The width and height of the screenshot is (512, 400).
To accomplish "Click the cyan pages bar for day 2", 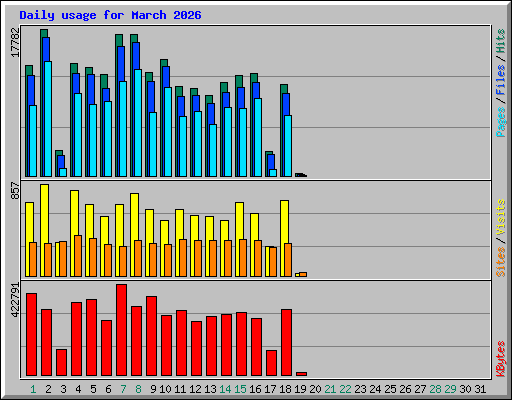I will coord(48,119).
